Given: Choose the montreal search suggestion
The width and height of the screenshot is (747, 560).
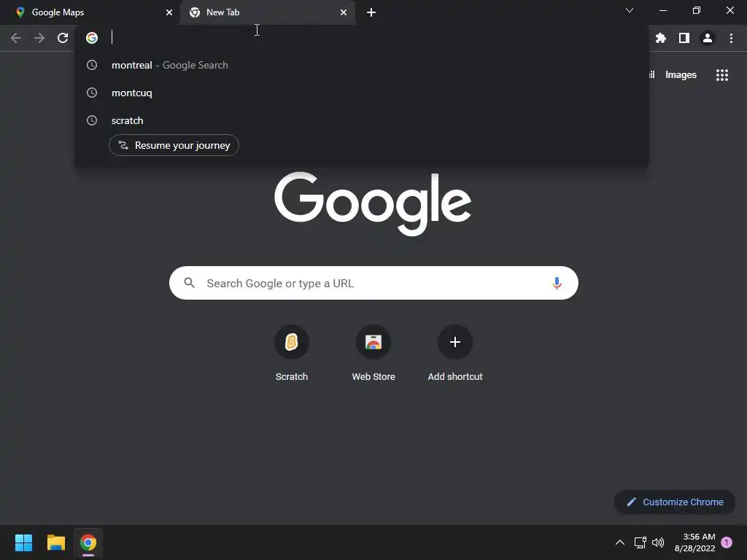Looking at the screenshot, I should [362, 65].
